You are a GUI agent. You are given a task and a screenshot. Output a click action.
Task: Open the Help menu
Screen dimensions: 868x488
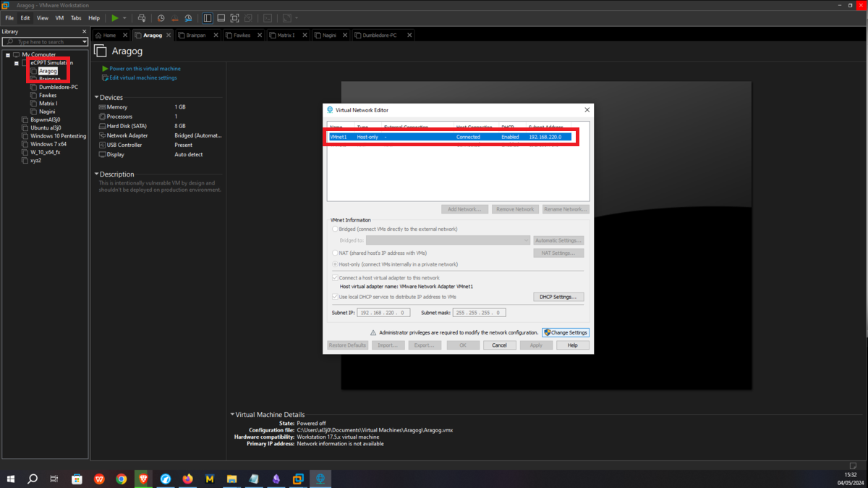94,18
